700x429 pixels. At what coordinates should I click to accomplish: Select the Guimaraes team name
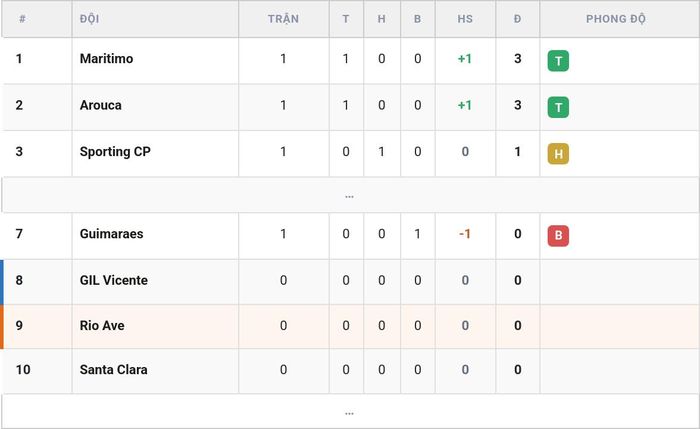click(x=112, y=234)
